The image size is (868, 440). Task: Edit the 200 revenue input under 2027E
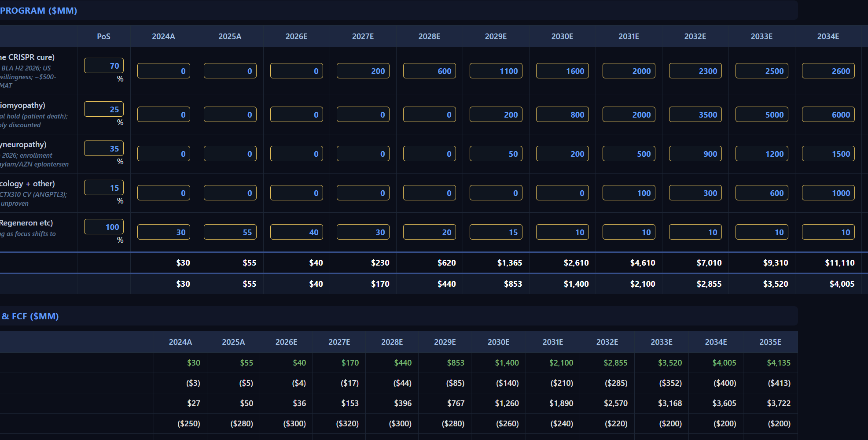point(363,70)
